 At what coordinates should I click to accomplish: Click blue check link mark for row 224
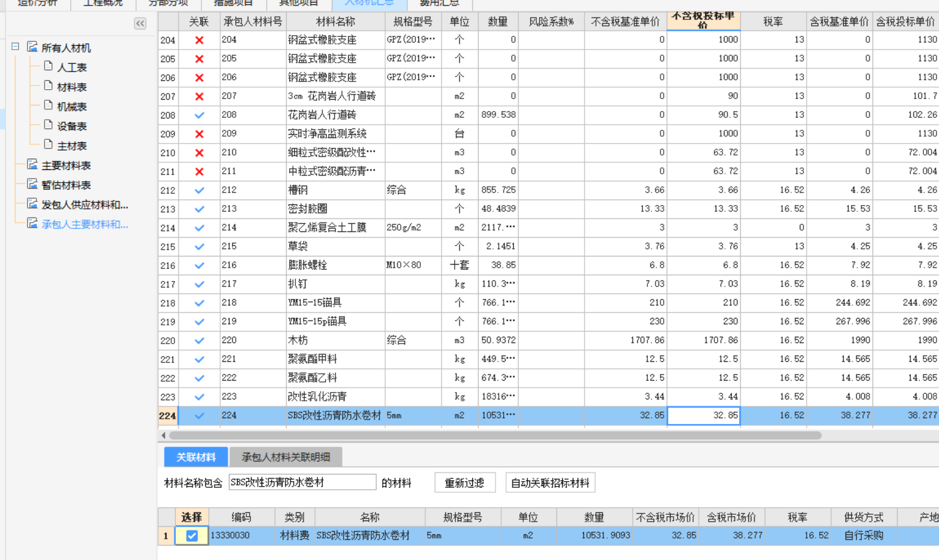pos(199,416)
